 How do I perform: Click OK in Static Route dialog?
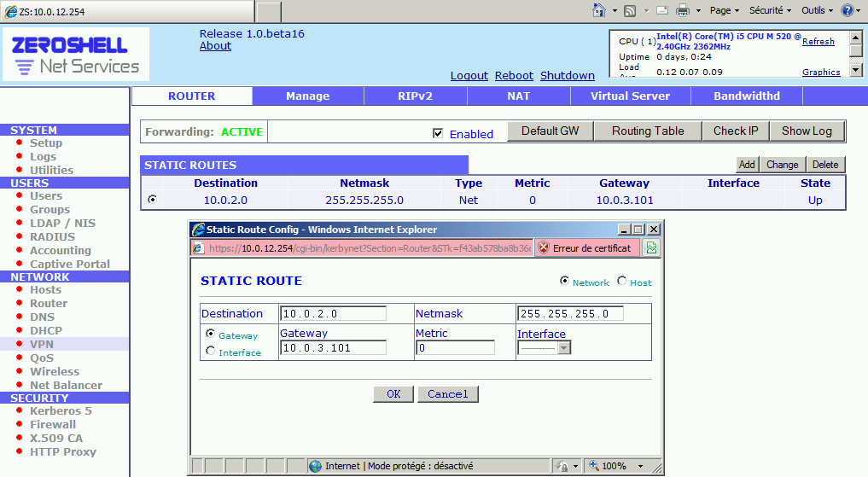(x=393, y=394)
